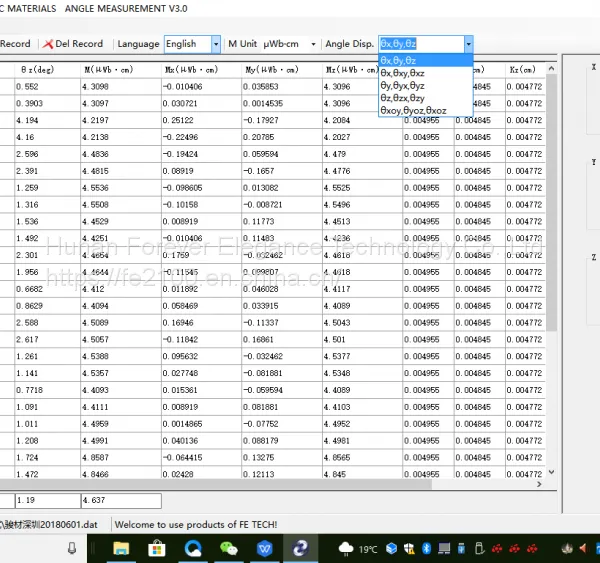
Task: Select the M cell 4.8587
Action: (121, 458)
